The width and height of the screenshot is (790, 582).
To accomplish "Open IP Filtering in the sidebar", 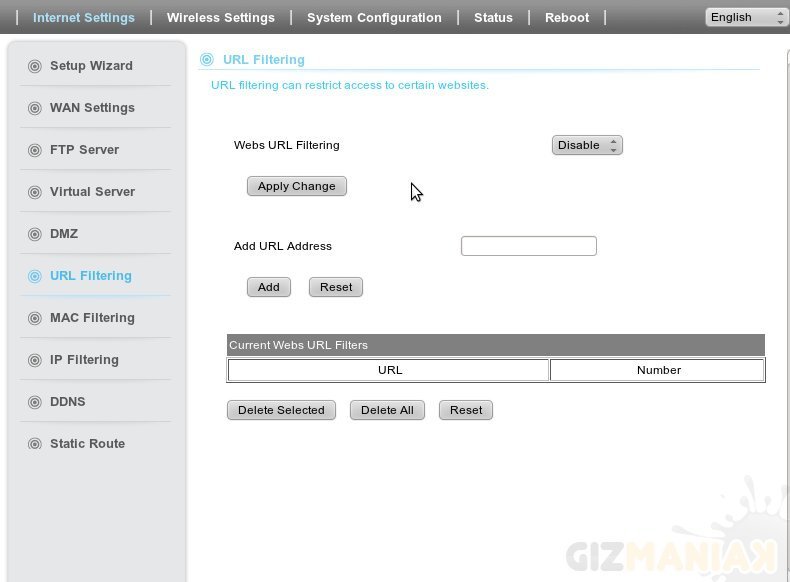I will [x=84, y=360].
